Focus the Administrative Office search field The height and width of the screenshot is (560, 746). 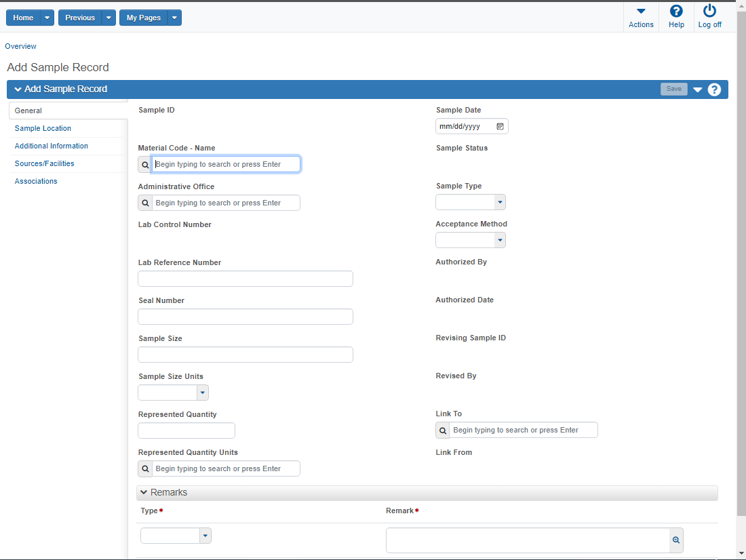(x=226, y=203)
